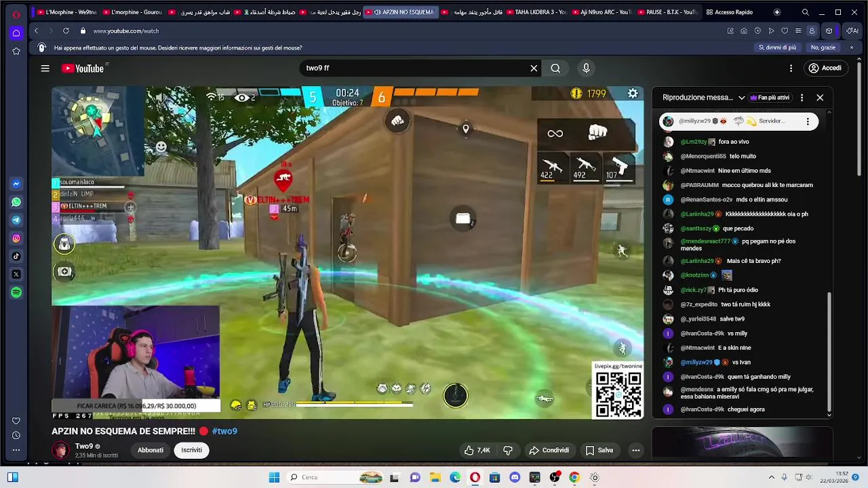Go back with the browser back arrow

[37, 30]
